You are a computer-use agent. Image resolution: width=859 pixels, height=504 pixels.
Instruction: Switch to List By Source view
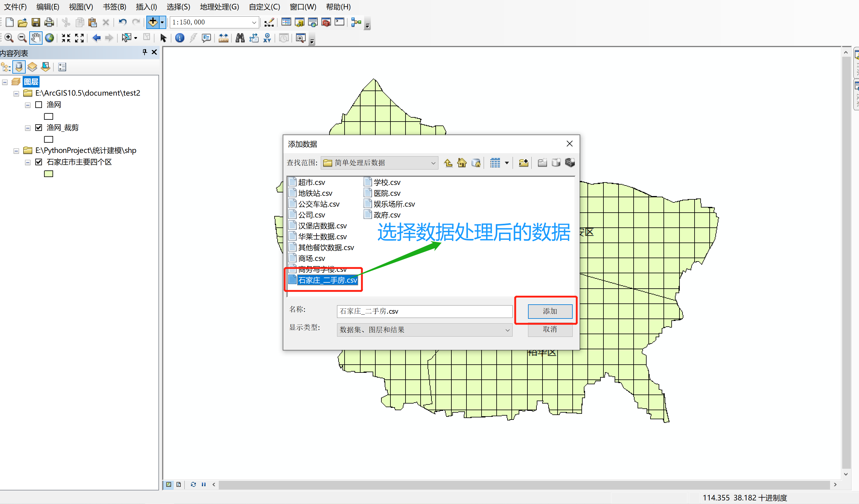click(x=19, y=67)
